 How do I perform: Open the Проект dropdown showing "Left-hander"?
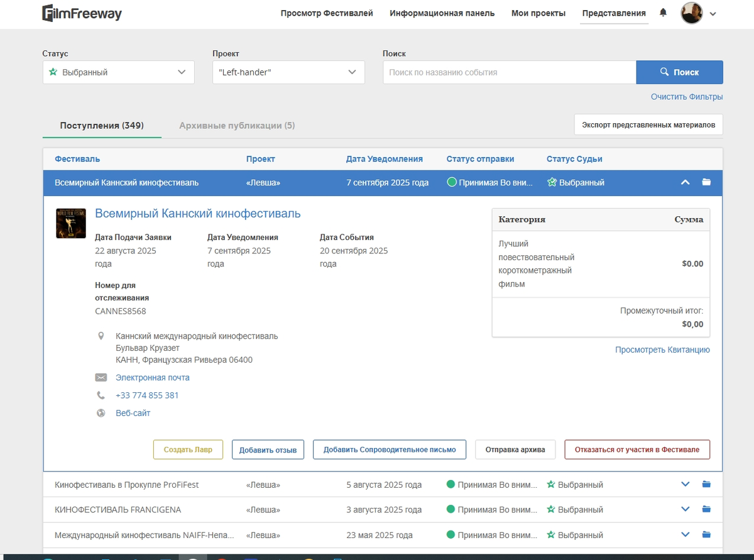pos(289,72)
